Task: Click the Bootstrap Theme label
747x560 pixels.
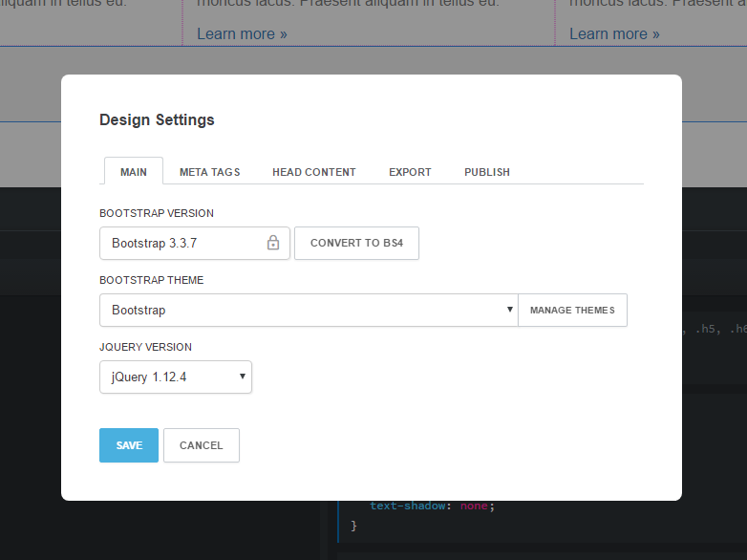Action: tap(152, 280)
